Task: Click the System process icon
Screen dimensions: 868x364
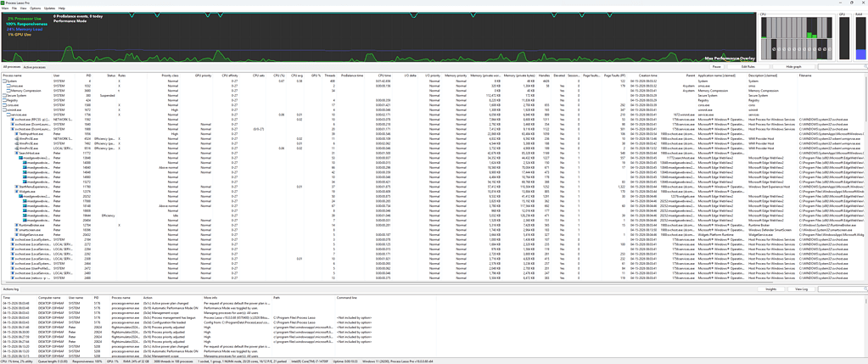Action: (4, 81)
